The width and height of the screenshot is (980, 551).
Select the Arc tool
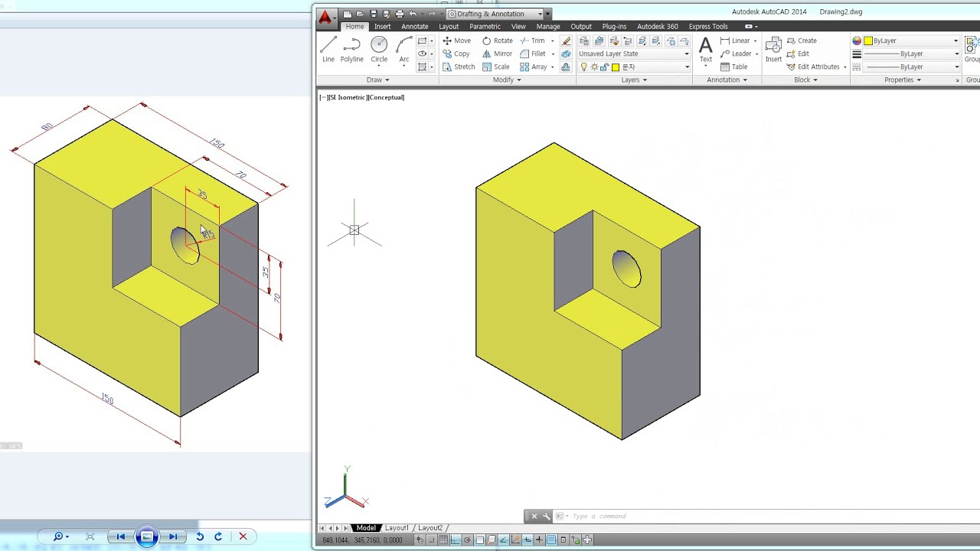click(x=403, y=51)
